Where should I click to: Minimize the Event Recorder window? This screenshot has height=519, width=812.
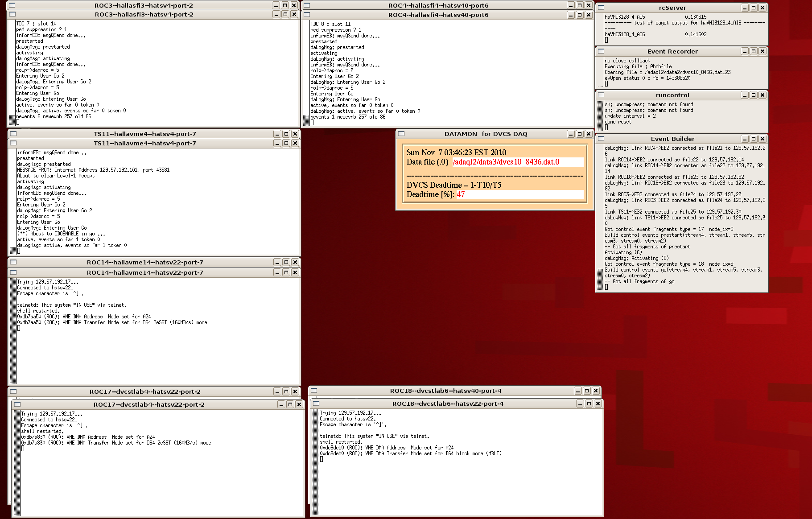tap(745, 51)
